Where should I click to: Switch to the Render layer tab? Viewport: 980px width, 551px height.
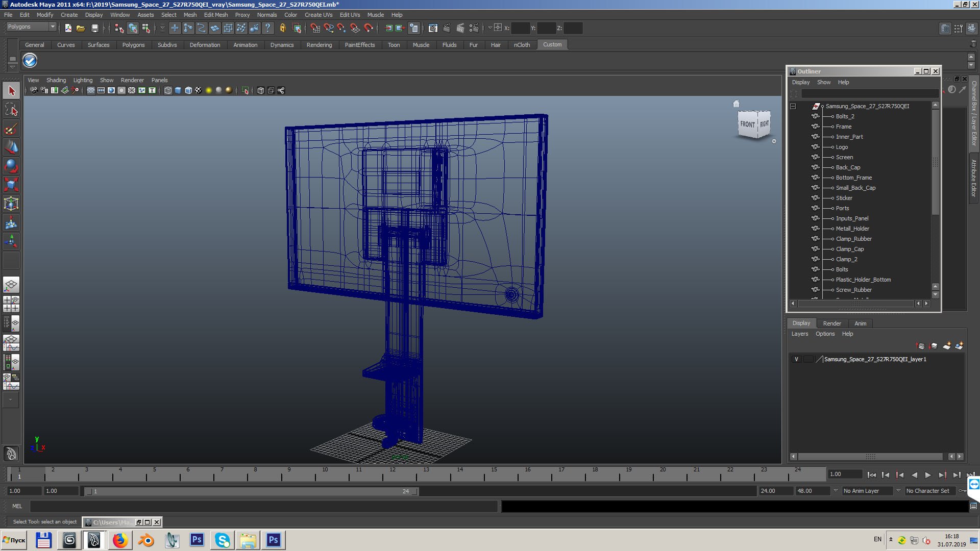point(831,323)
